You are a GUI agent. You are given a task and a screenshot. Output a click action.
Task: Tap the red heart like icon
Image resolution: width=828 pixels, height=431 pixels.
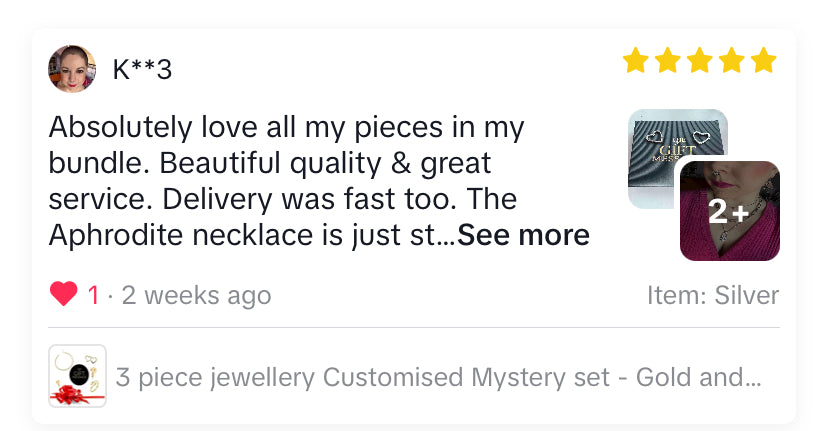(63, 295)
